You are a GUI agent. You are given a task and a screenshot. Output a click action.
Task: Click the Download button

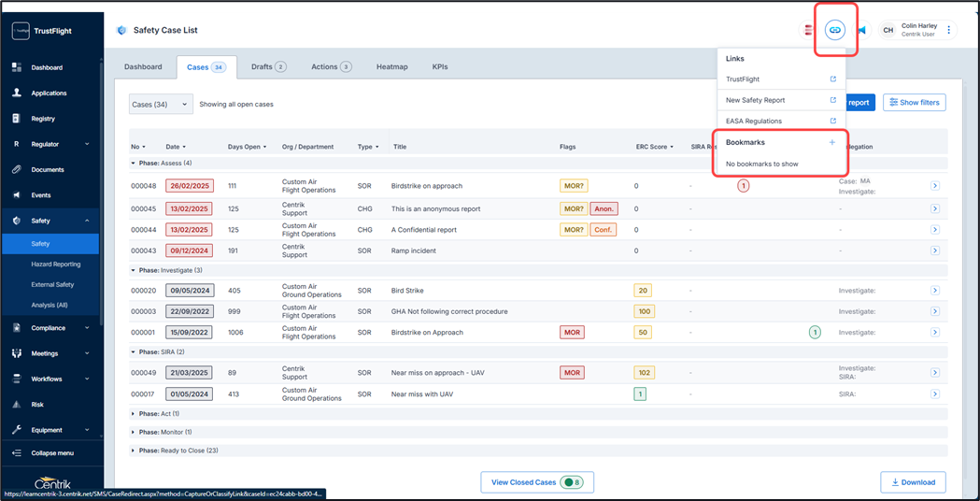click(913, 482)
